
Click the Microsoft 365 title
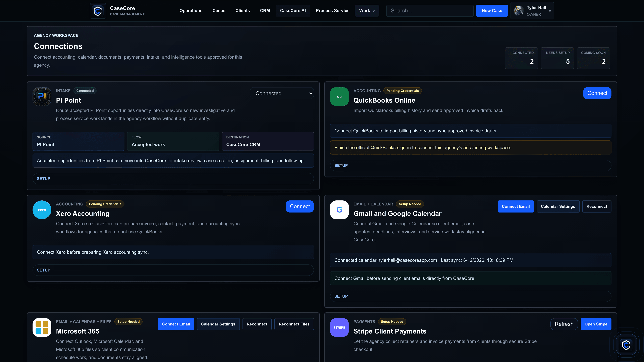pyautogui.click(x=77, y=331)
